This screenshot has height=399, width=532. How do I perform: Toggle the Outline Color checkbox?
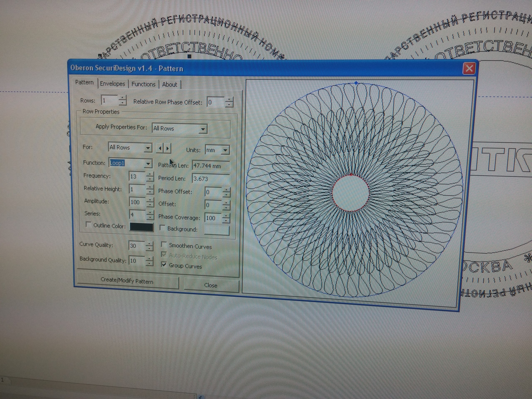click(x=89, y=225)
